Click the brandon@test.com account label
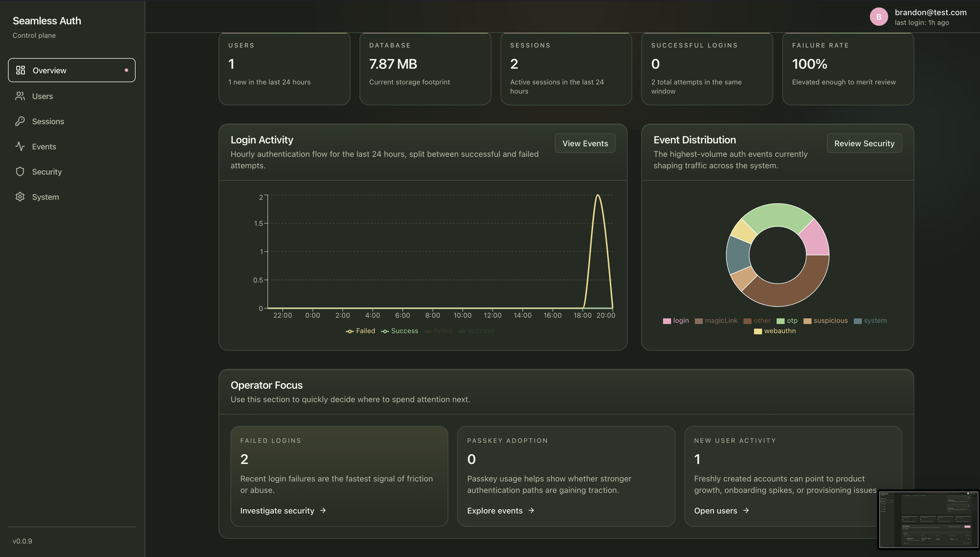Screen dimensions: 980x557 930,12
